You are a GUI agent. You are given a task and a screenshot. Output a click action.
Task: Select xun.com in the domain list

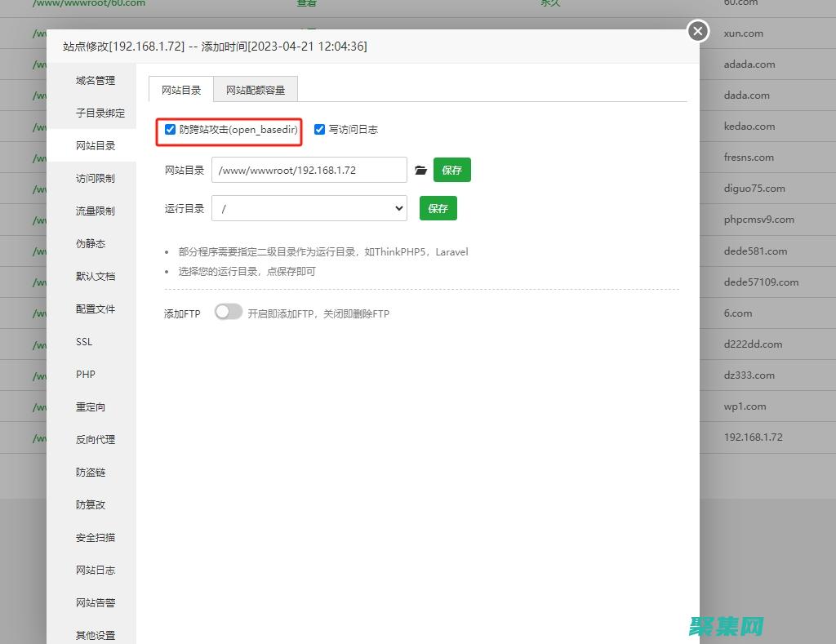(x=739, y=33)
